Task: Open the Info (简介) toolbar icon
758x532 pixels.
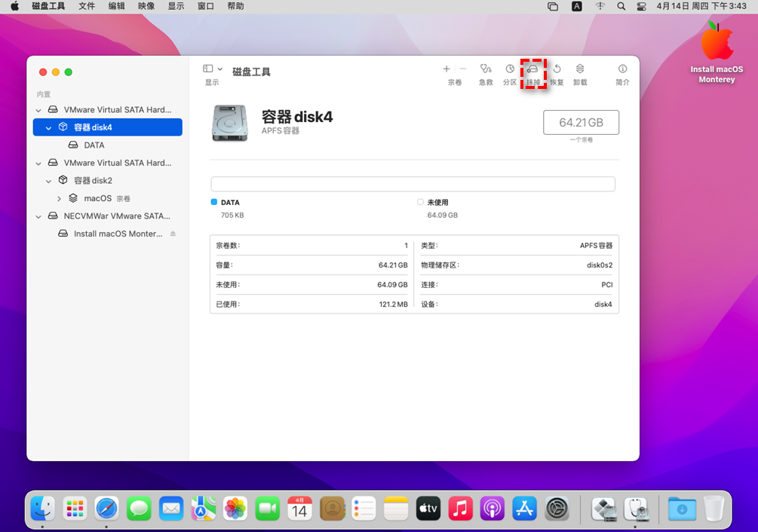Action: pyautogui.click(x=623, y=69)
